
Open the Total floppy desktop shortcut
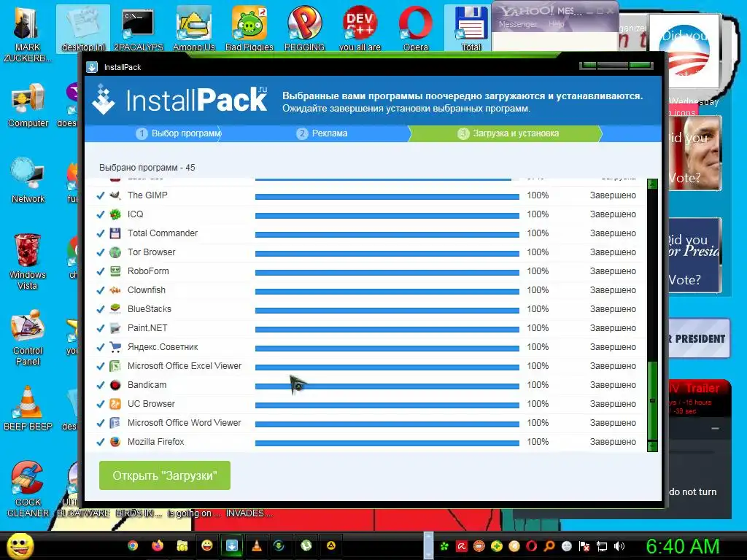pos(471,28)
